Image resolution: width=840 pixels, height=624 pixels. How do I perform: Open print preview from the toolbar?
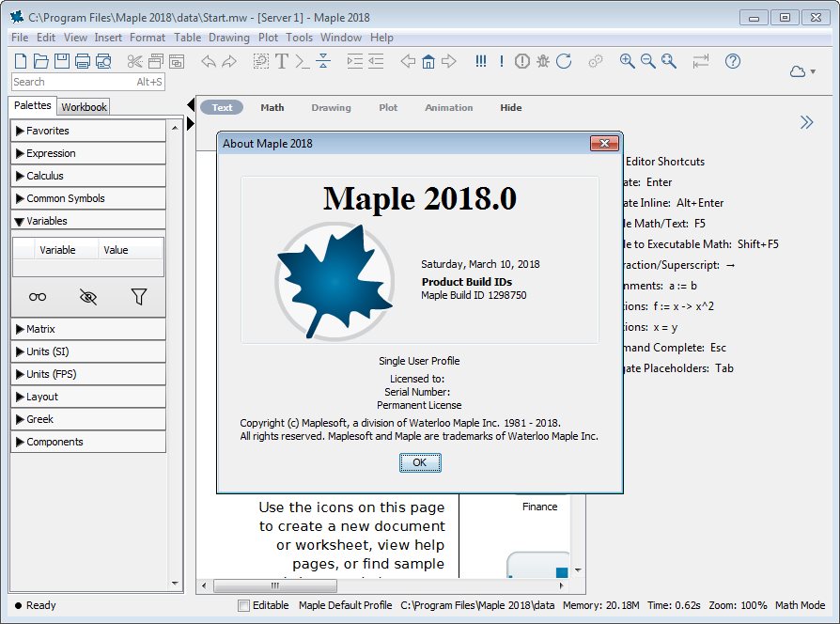tap(103, 61)
